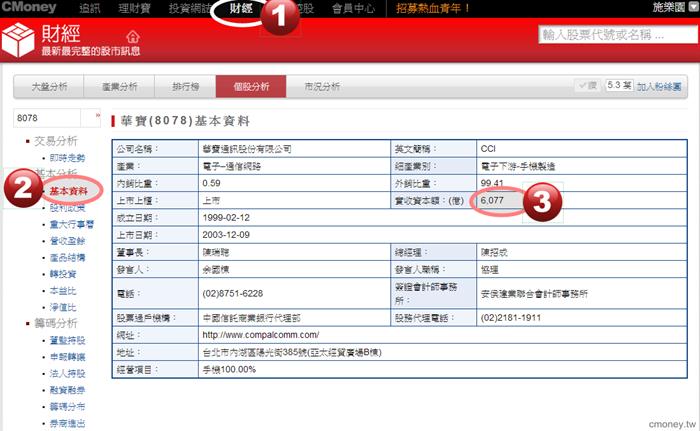Screen dimensions: 700x431
Task: Open 融資融券 in the sidebar
Action: point(67,390)
